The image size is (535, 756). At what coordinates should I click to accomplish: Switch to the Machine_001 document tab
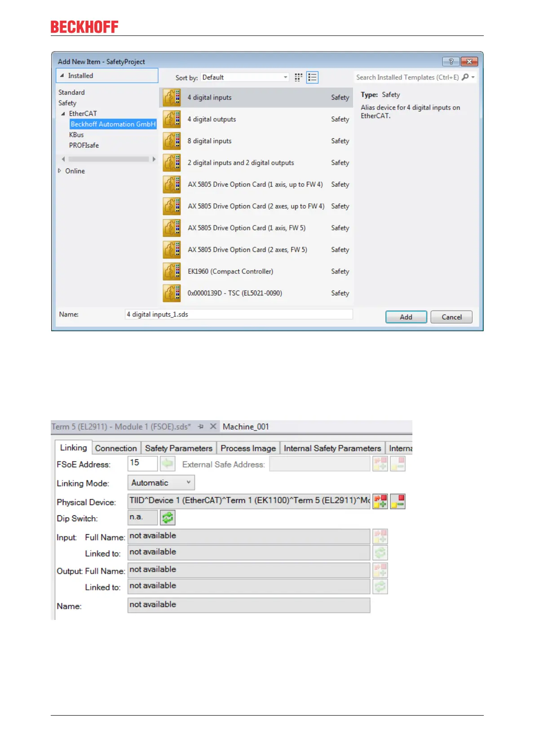[246, 426]
